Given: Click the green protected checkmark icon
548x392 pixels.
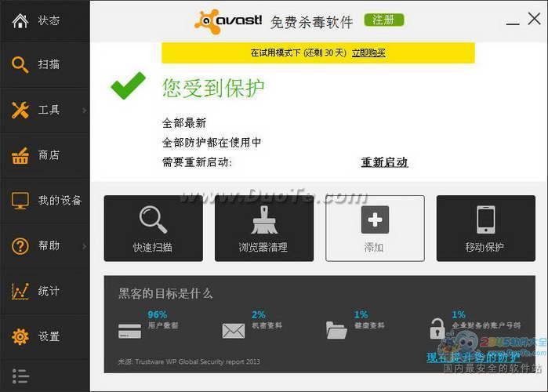Looking at the screenshot, I should 128,85.
